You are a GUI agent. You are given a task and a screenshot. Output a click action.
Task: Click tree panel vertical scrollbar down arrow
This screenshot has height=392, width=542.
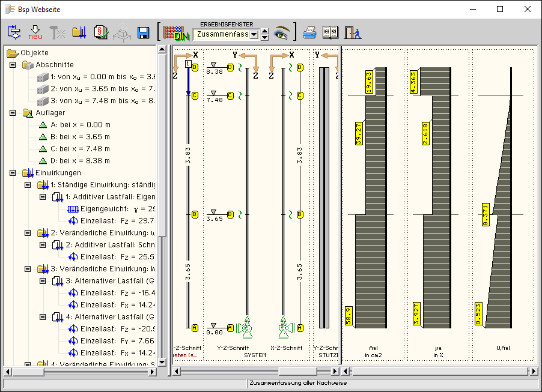click(161, 361)
